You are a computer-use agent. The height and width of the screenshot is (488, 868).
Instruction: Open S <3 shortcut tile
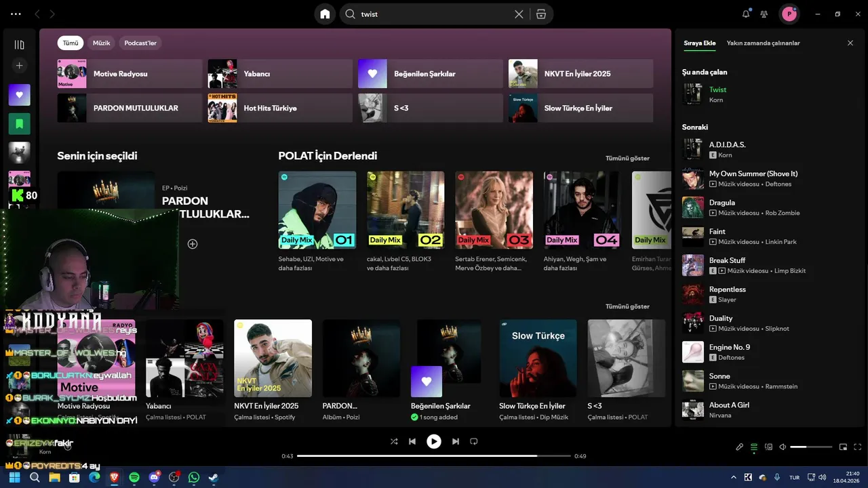pyautogui.click(x=431, y=108)
